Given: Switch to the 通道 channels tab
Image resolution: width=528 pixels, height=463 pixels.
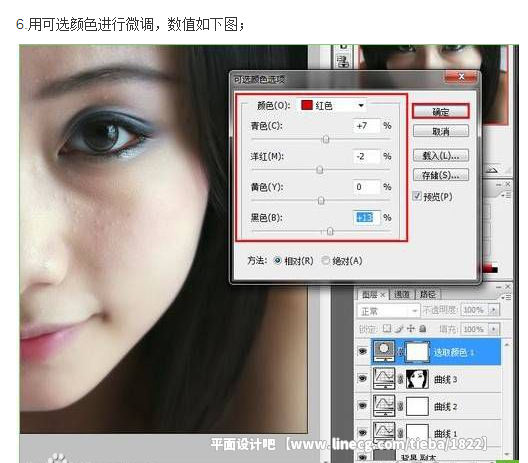Looking at the screenshot, I should click(402, 295).
